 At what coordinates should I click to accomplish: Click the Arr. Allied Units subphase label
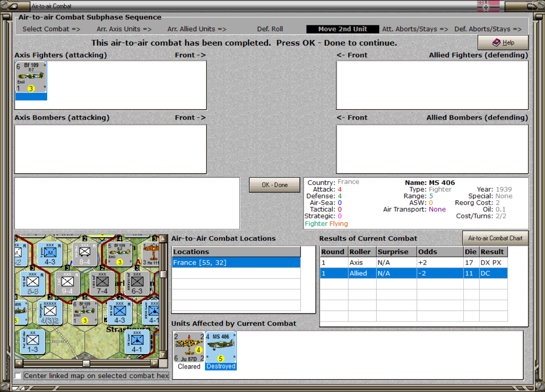197,29
